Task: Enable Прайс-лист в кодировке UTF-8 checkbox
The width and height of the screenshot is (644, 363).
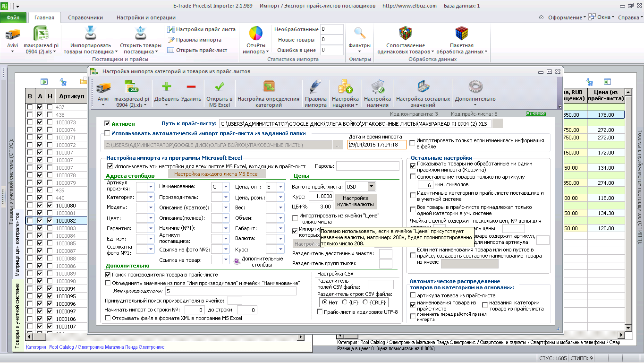Action: click(x=320, y=312)
